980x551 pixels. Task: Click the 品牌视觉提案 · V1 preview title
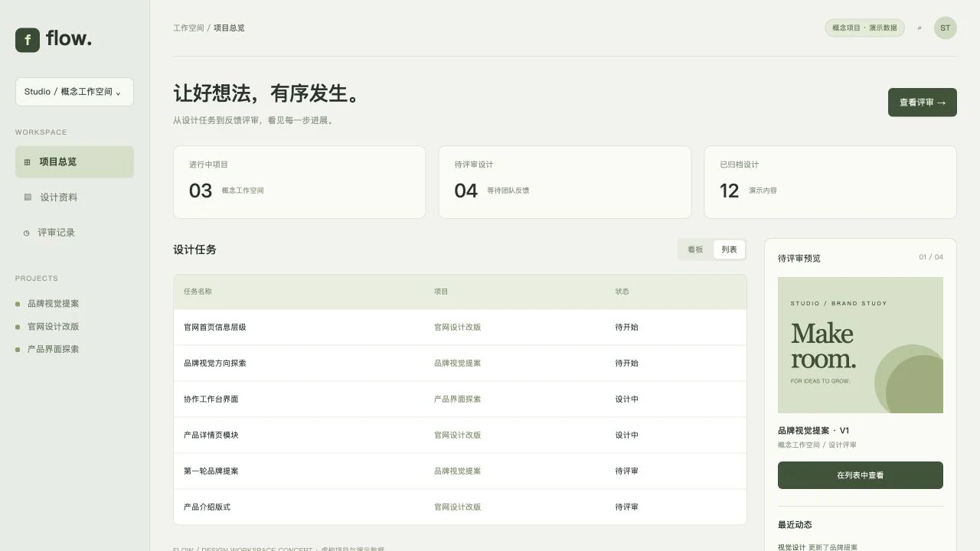814,431
